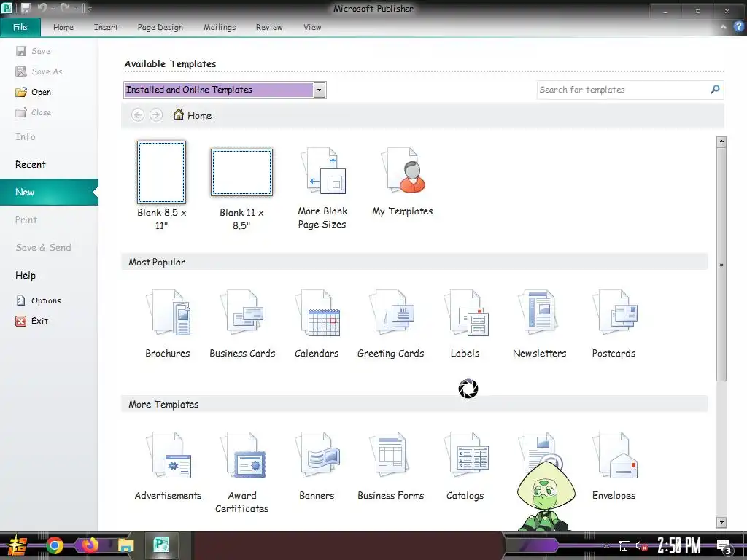Open the Brochures template category
The height and width of the screenshot is (560, 747).
[x=168, y=324]
